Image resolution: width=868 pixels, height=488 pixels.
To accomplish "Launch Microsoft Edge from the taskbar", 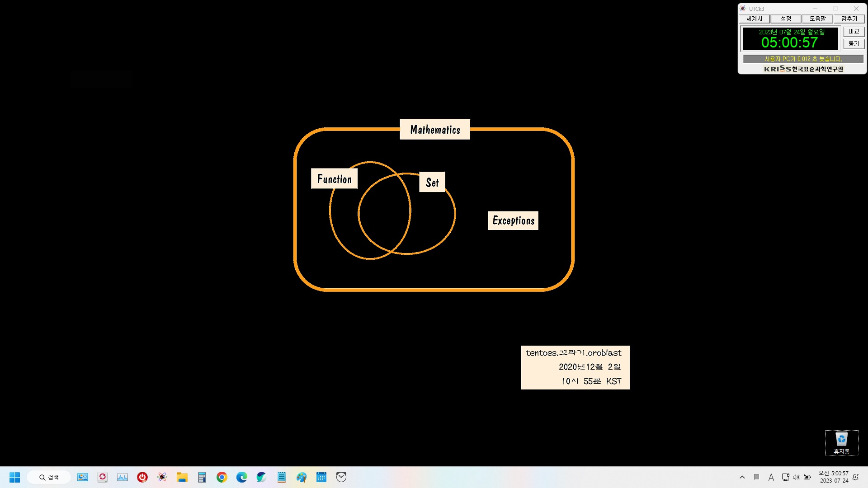I will (x=241, y=477).
